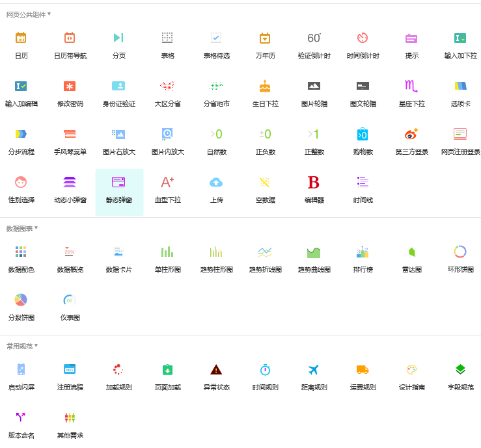
Task: Open the 环形饼图 donut chart
Action: pyautogui.click(x=460, y=252)
